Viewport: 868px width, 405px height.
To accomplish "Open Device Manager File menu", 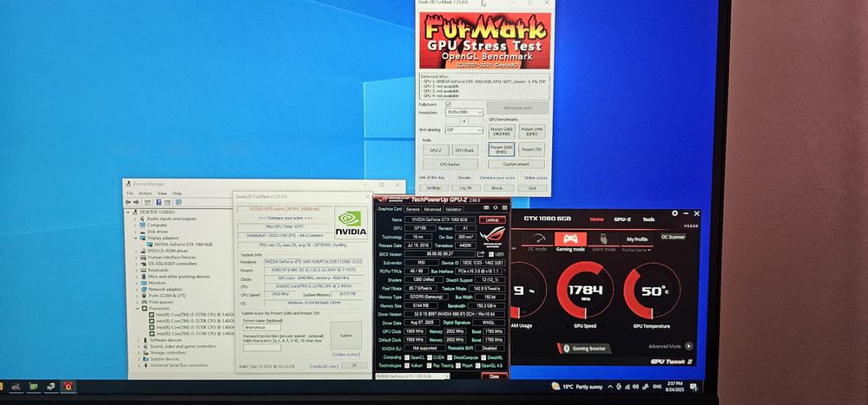I will click(129, 193).
